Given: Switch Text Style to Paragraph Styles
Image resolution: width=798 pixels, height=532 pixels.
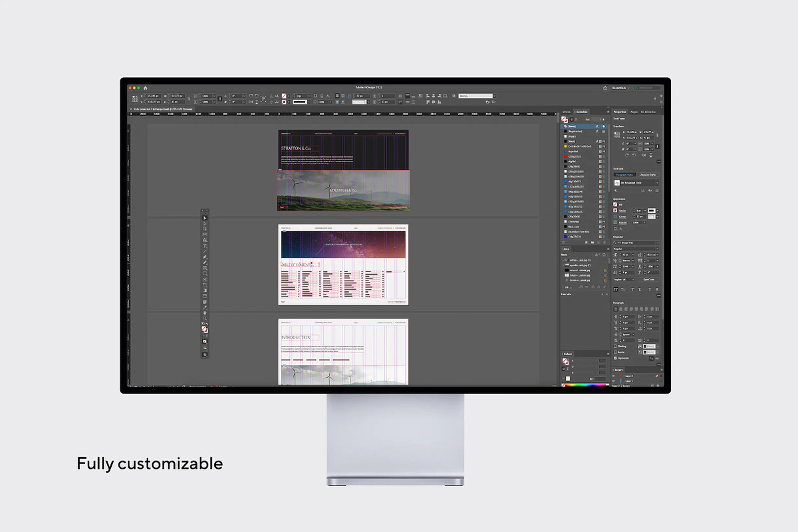Looking at the screenshot, I should pos(624,175).
